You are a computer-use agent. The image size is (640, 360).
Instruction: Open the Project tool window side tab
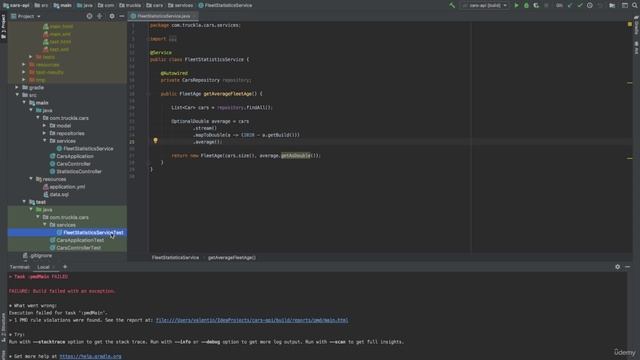[x=3, y=26]
